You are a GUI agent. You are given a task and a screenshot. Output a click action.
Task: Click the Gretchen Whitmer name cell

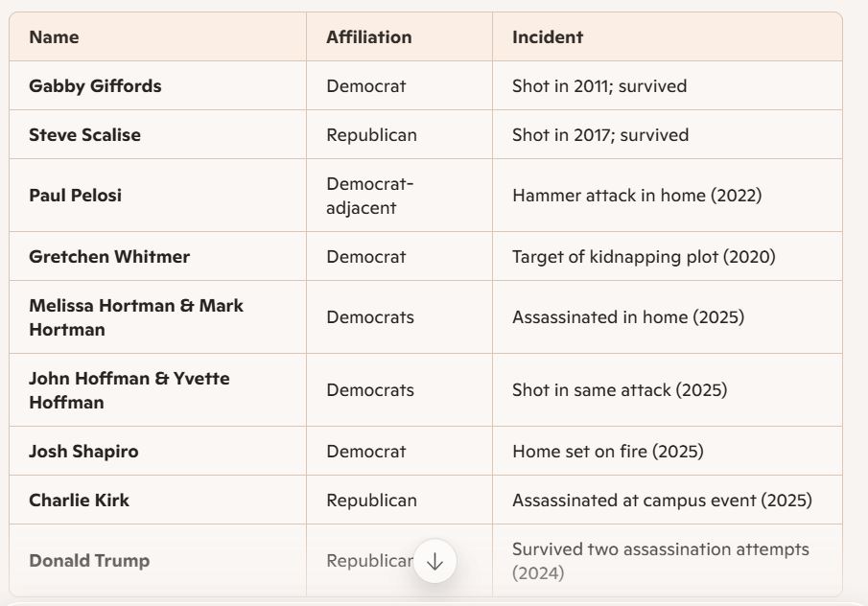point(109,257)
